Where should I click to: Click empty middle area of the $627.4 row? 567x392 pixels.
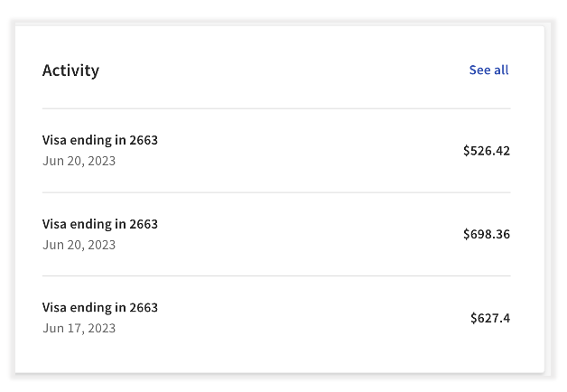[307, 318]
